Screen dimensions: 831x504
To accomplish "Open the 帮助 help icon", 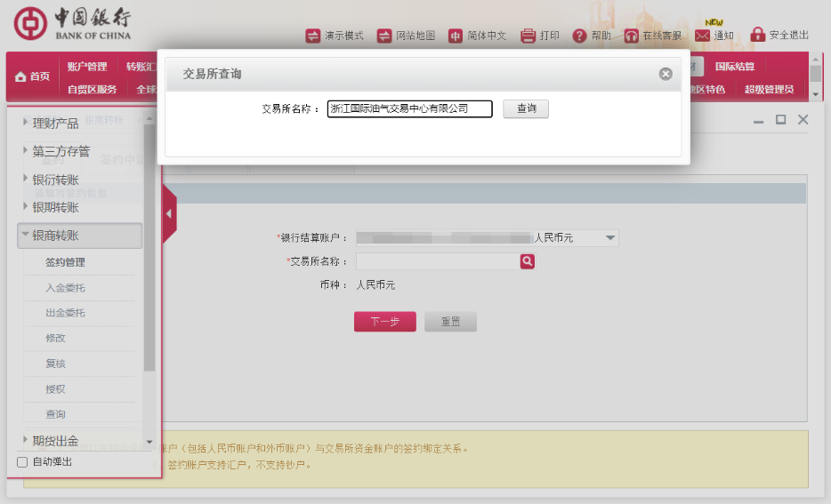I will coord(579,36).
